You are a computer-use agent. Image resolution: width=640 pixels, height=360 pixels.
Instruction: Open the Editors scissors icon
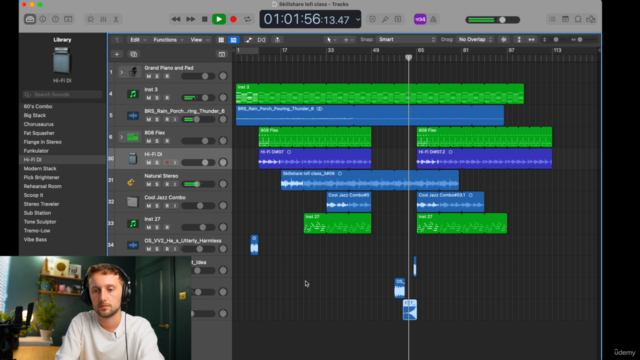click(x=116, y=19)
